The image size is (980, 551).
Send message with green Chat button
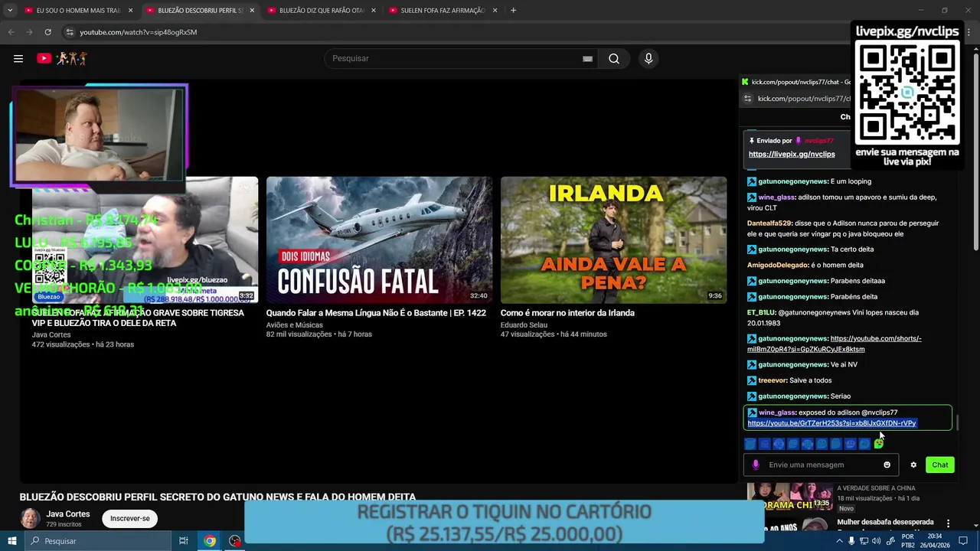point(939,465)
